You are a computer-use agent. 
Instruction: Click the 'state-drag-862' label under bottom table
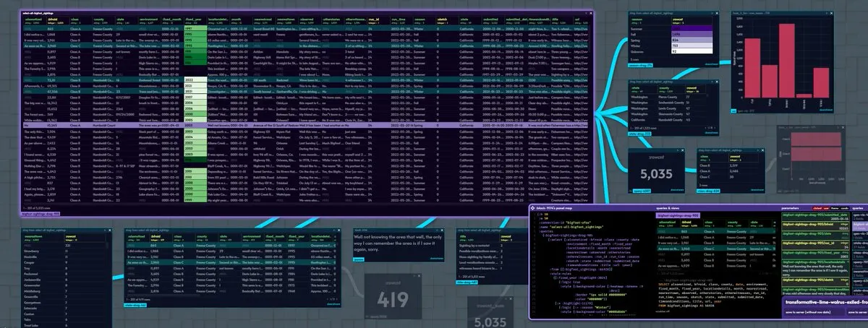coord(137,306)
